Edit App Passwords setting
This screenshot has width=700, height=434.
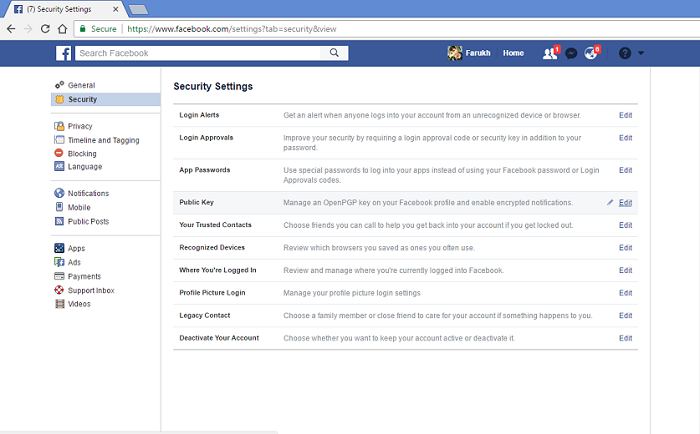pyautogui.click(x=625, y=170)
